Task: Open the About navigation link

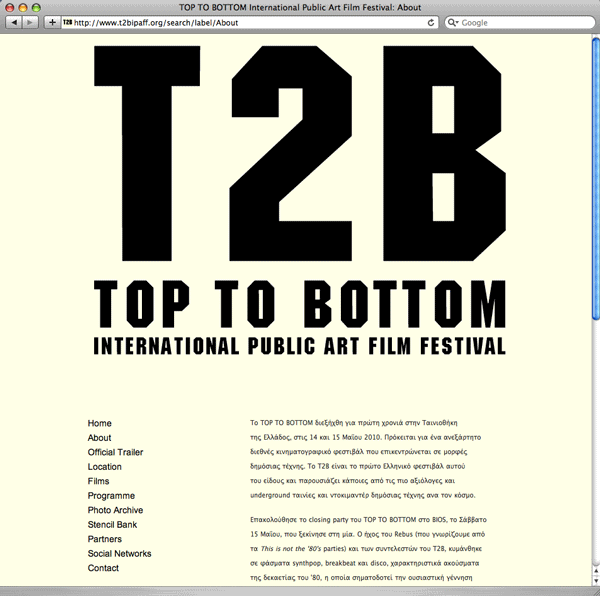Action: click(99, 438)
